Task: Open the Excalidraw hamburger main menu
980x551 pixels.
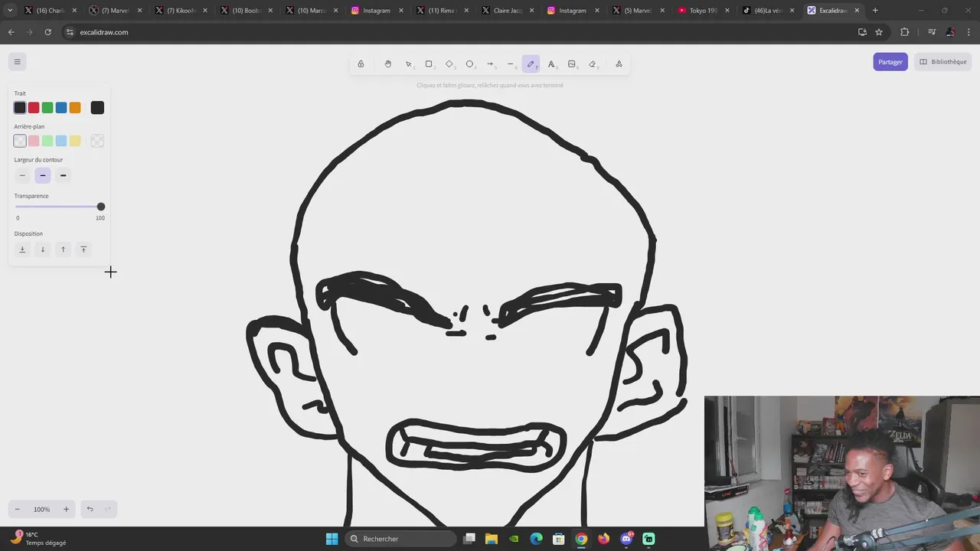Action: [17, 62]
